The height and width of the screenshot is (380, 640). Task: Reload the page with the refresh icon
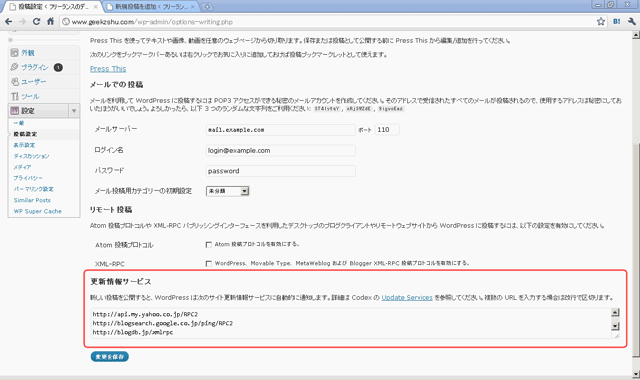36,22
